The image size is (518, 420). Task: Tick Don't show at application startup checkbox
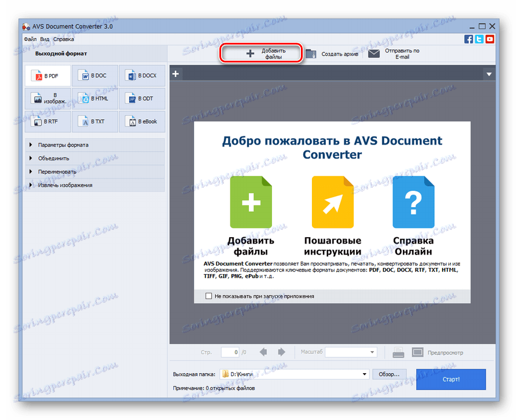208,296
